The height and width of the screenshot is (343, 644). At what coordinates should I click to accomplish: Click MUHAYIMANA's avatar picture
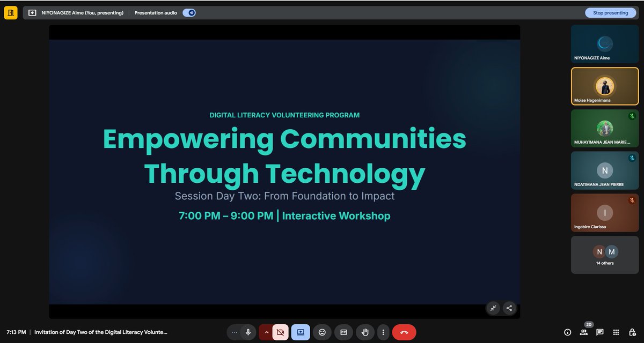coord(605,128)
